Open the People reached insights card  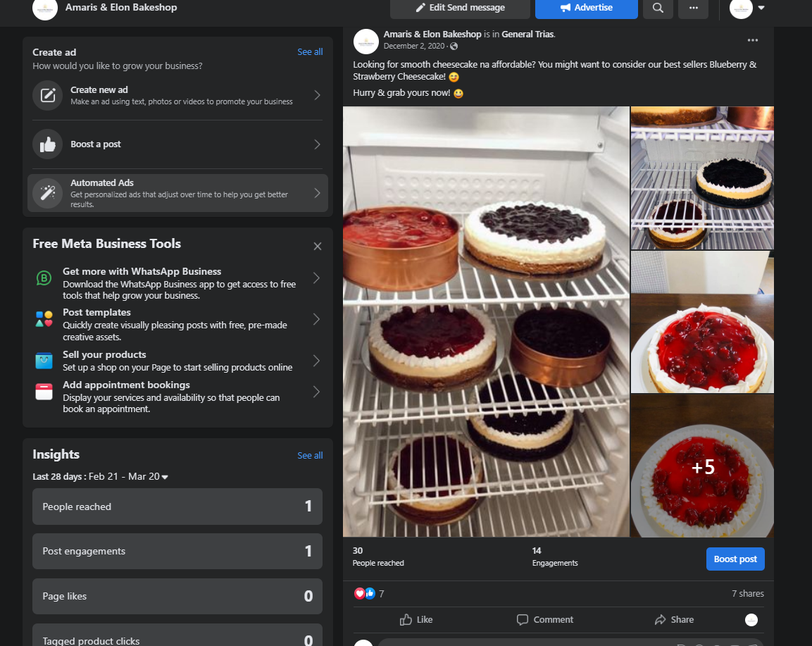click(x=177, y=507)
